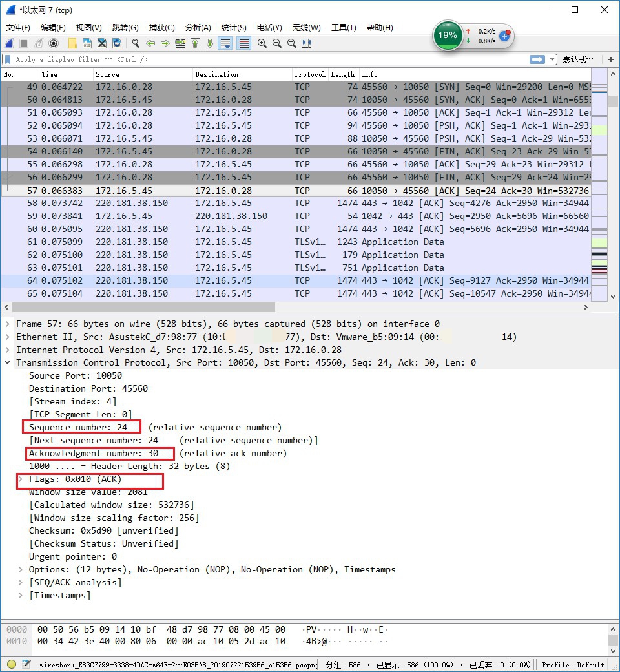
Task: Click the display filter input field
Action: pos(258,59)
